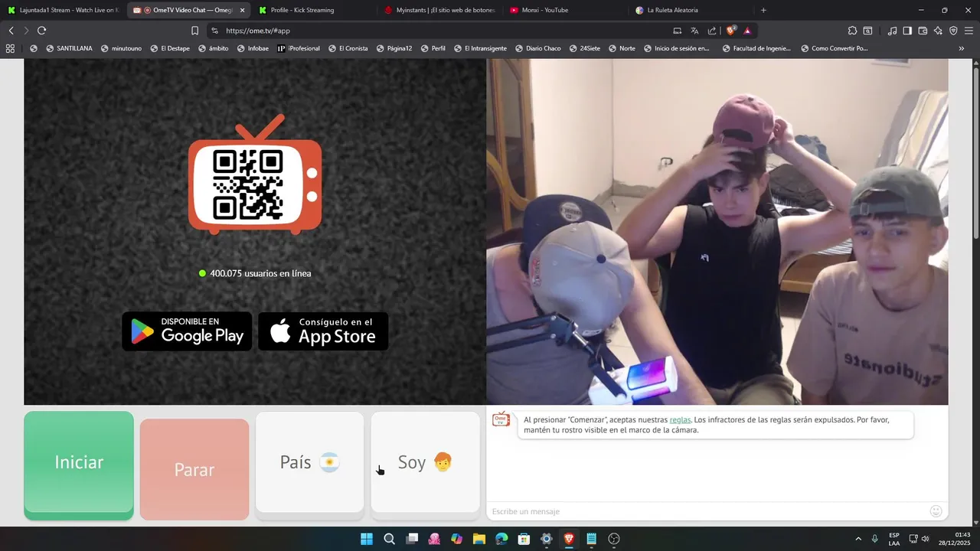Go back to the previous page

tap(11, 31)
